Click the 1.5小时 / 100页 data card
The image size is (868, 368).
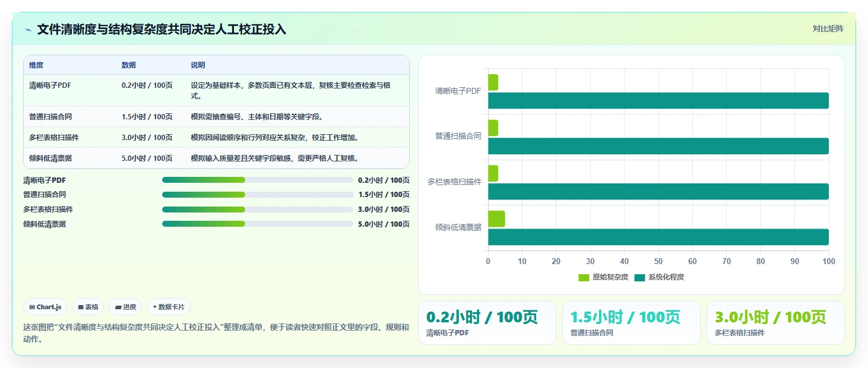(x=631, y=323)
